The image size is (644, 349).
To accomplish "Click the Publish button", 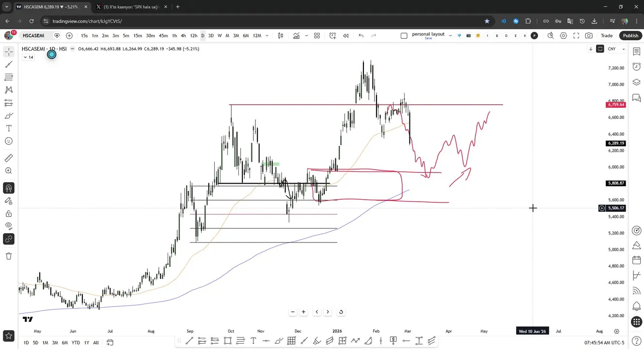I will tap(630, 35).
